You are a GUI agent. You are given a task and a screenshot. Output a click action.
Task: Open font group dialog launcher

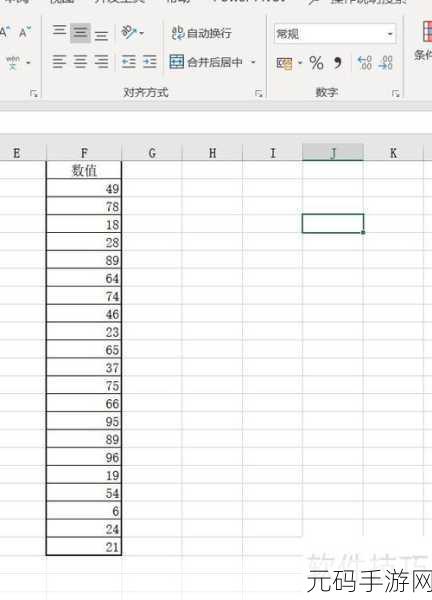[34, 93]
